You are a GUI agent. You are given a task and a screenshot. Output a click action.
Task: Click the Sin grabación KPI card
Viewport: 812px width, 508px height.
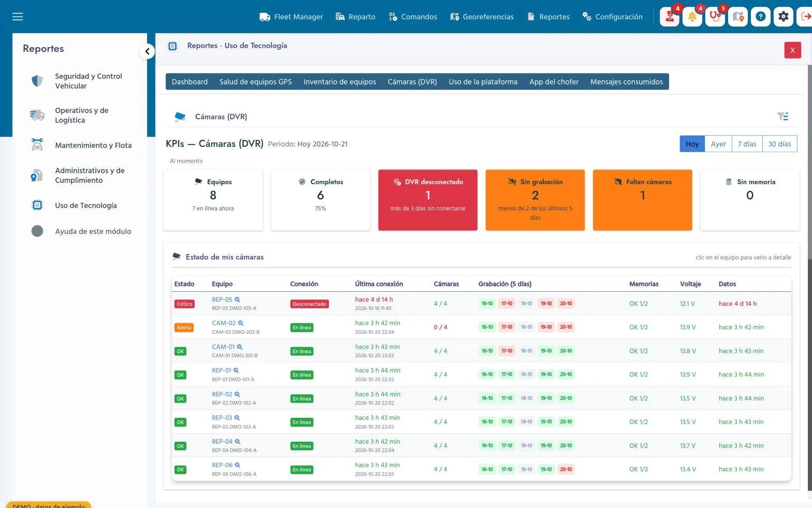[x=535, y=200]
